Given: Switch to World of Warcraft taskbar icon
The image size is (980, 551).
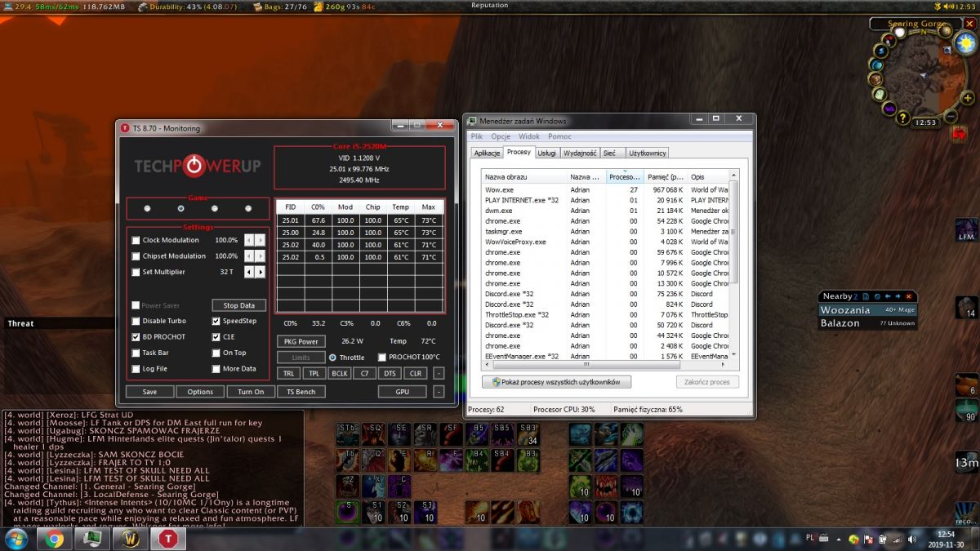Looking at the screenshot, I should point(131,539).
